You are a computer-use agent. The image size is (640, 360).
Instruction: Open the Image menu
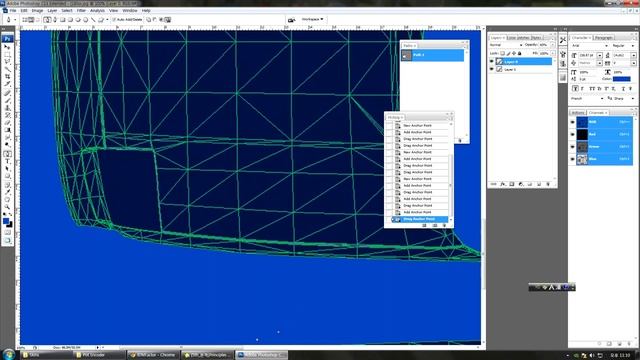pyautogui.click(x=37, y=11)
